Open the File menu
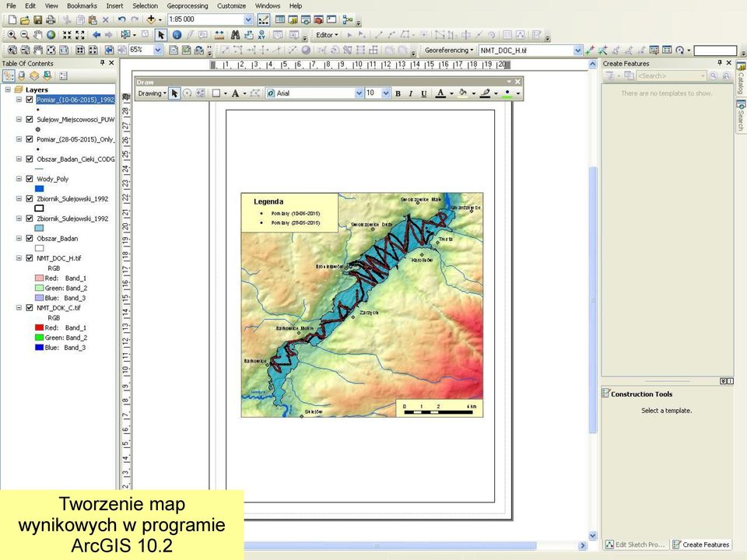This screenshot has width=747, height=560. coord(10,5)
